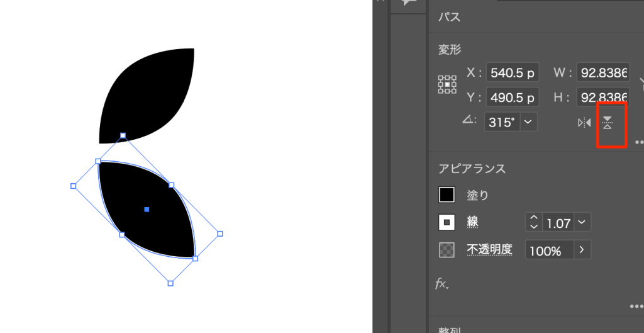
Task: Flip the shape vertically
Action: 607,123
